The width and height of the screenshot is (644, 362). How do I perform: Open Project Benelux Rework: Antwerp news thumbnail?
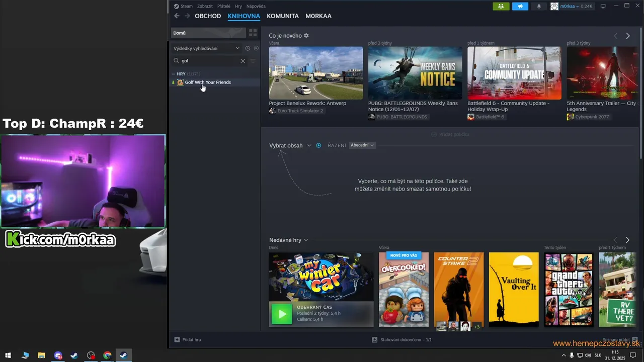(x=316, y=73)
